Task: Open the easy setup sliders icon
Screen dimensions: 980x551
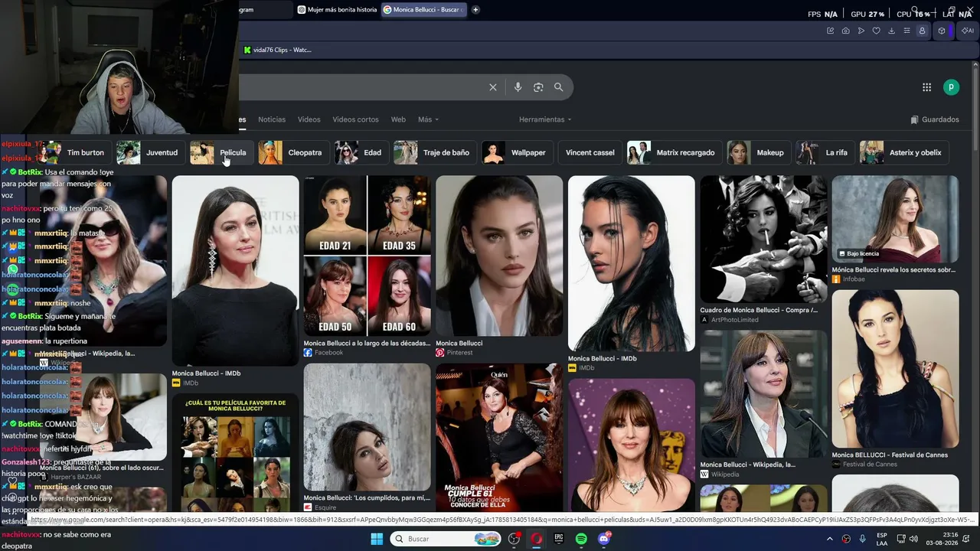Action: [906, 31]
